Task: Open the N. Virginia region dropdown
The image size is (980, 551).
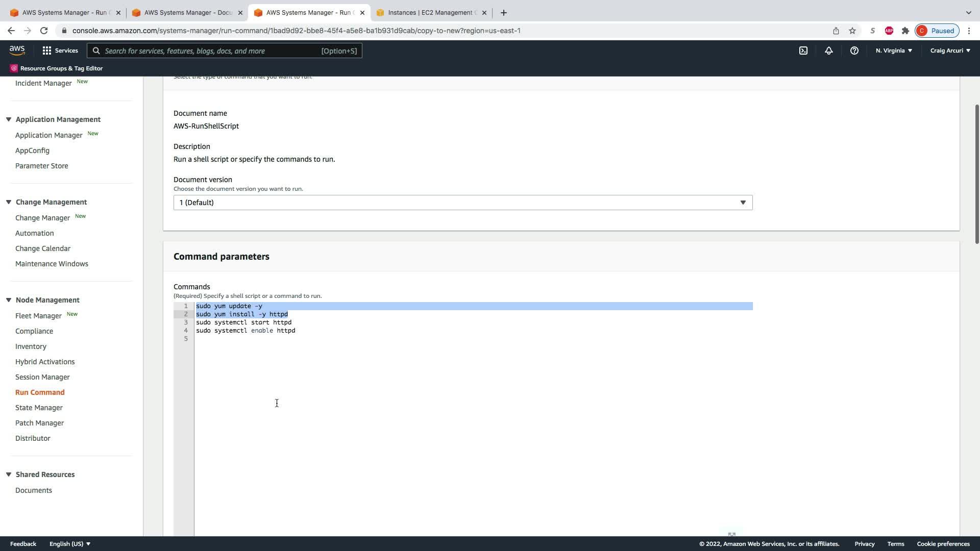Action: pos(893,51)
